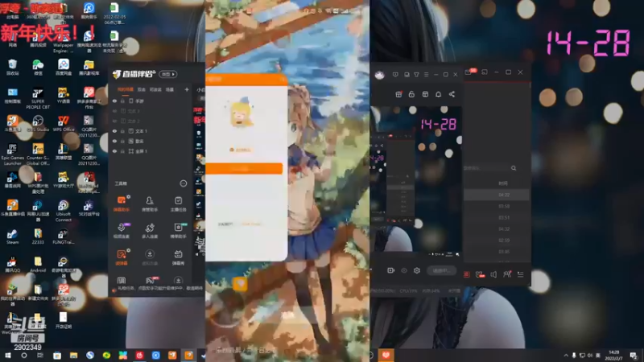The height and width of the screenshot is (362, 644).
Task: Click the rounded status button below preview
Action: coord(441,270)
